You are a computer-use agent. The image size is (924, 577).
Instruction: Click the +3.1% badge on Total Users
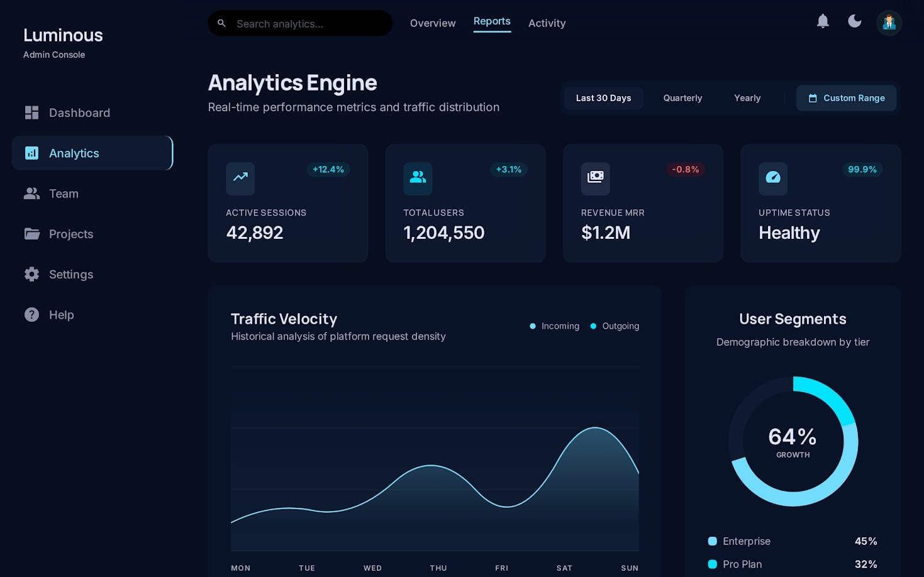pyautogui.click(x=508, y=170)
